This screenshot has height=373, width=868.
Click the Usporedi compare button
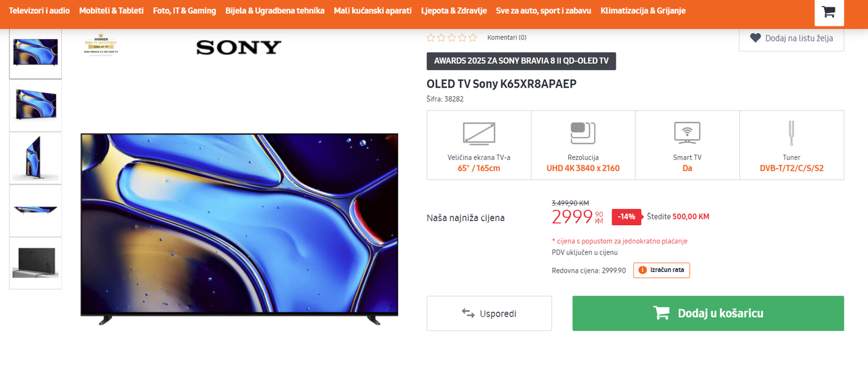tap(489, 313)
